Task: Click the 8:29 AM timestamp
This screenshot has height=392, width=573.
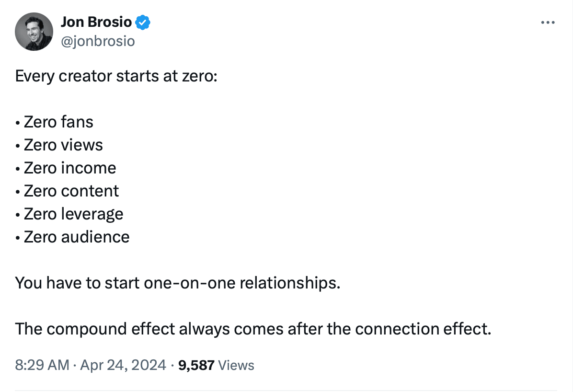Action: pyautogui.click(x=42, y=365)
